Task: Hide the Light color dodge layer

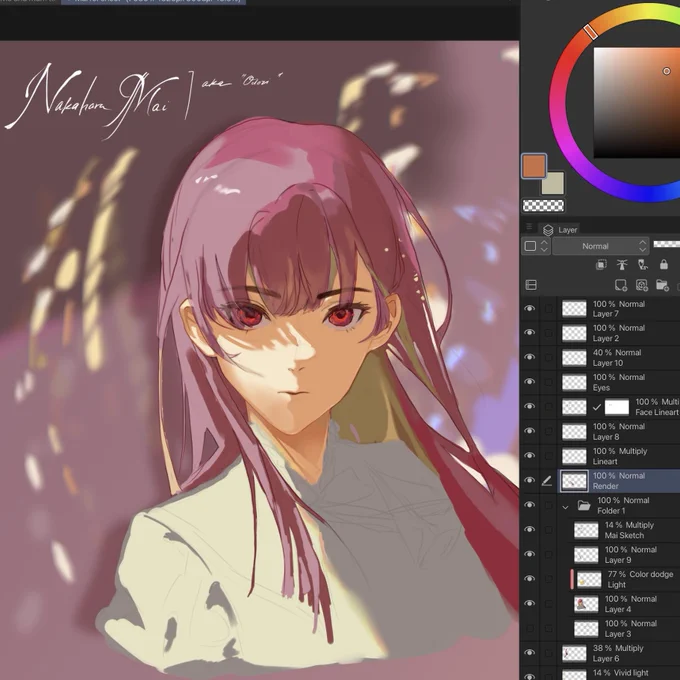Action: (530, 579)
